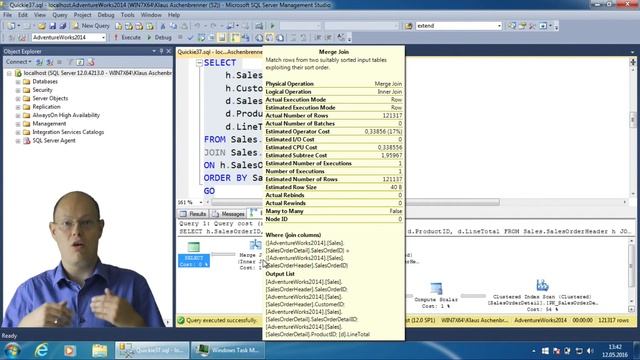Screen dimensions: 640x360
Task: Open the Edit menu
Action: [x=23, y=15]
